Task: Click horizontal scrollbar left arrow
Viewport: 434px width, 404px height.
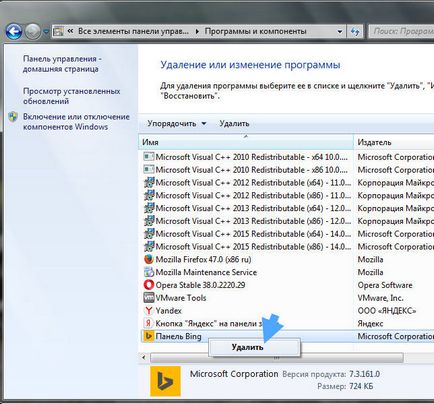Action: pyautogui.click(x=144, y=358)
